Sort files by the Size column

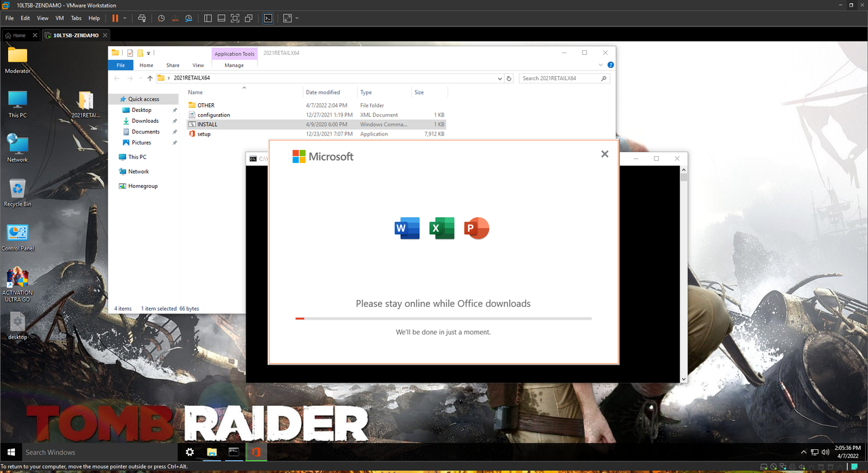tap(419, 92)
